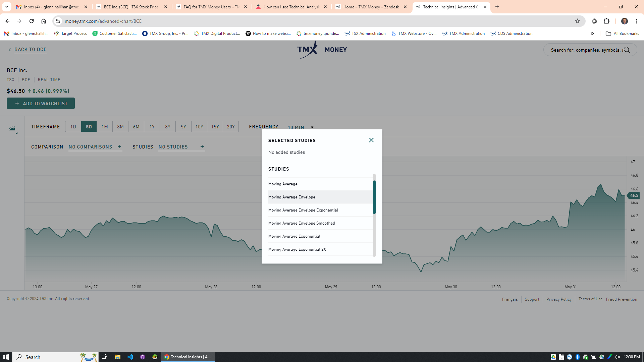Open Windows Start menu
The height and width of the screenshot is (362, 644).
(x=6, y=357)
